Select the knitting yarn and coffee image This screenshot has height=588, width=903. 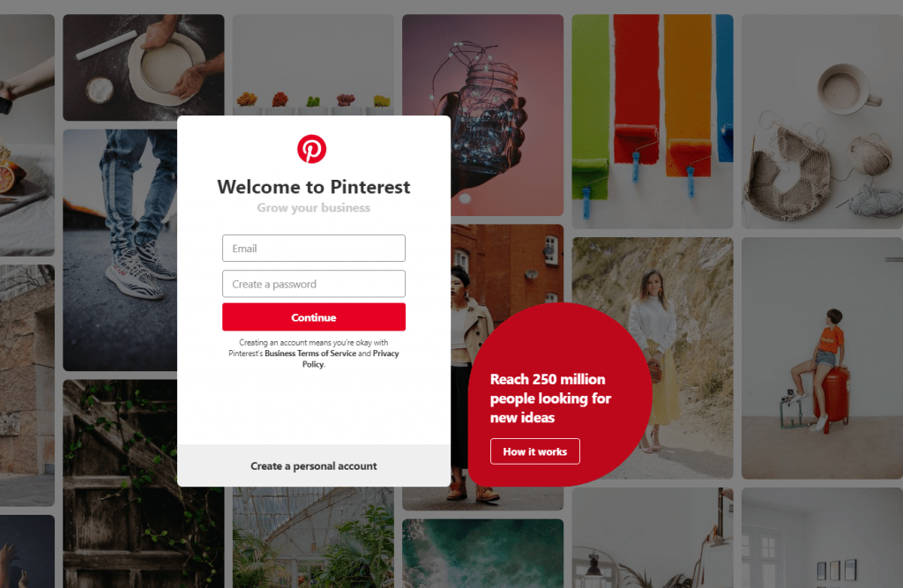coord(822,122)
